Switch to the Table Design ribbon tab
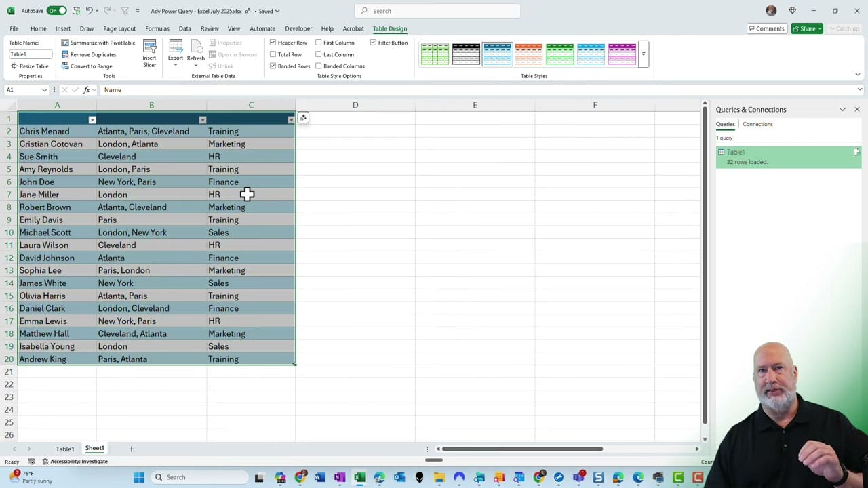The image size is (868, 488). click(x=389, y=28)
